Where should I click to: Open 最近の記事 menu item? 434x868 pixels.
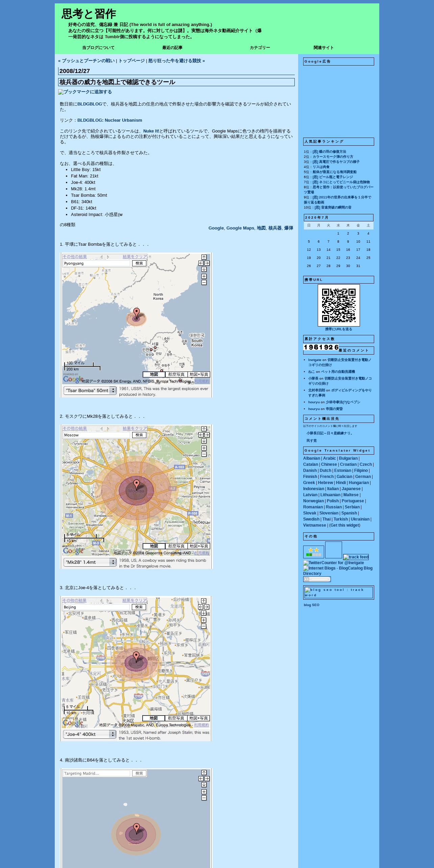tap(172, 48)
